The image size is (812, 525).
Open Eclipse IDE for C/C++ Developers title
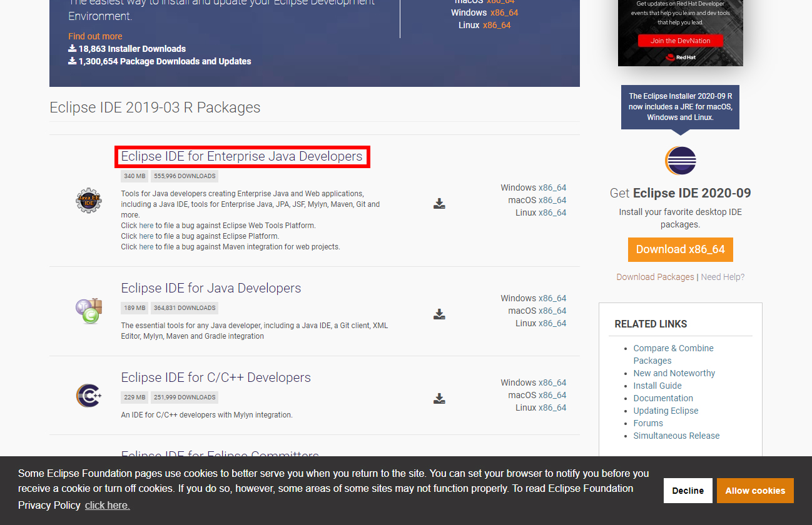[216, 377]
